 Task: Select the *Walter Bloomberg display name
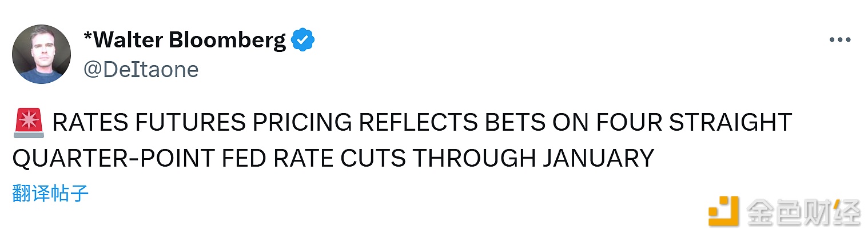pos(184,40)
